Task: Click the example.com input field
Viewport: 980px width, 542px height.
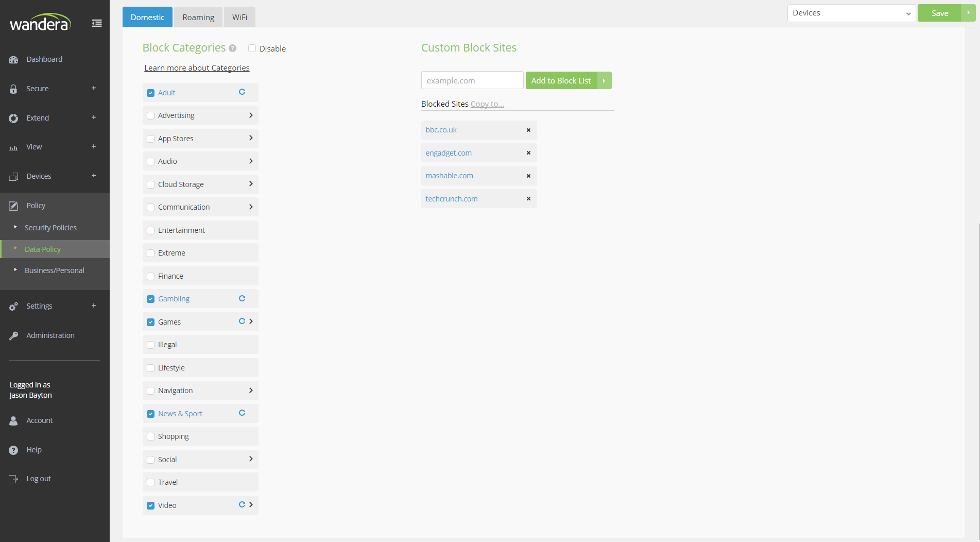Action: pos(472,81)
